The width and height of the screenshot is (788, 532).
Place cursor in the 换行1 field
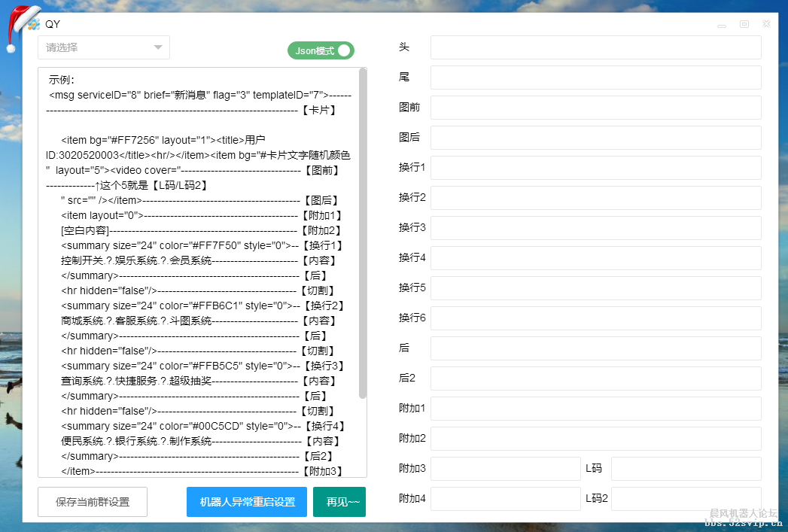595,167
